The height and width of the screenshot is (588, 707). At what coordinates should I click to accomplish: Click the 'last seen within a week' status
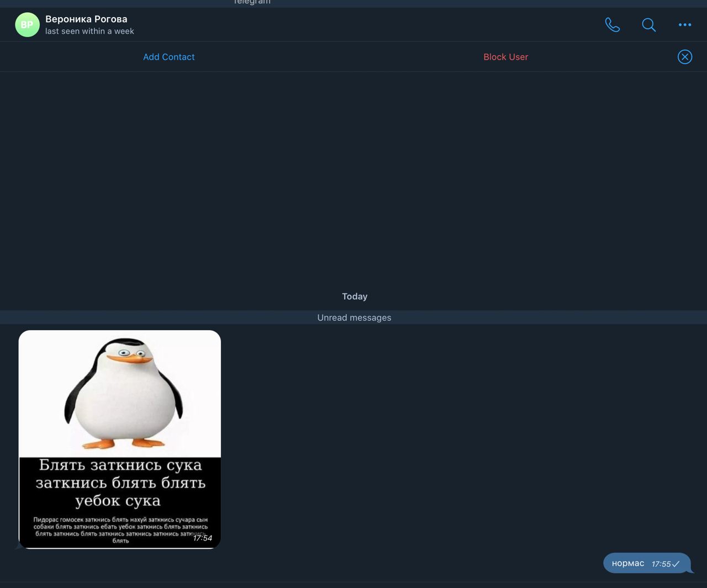pyautogui.click(x=89, y=31)
